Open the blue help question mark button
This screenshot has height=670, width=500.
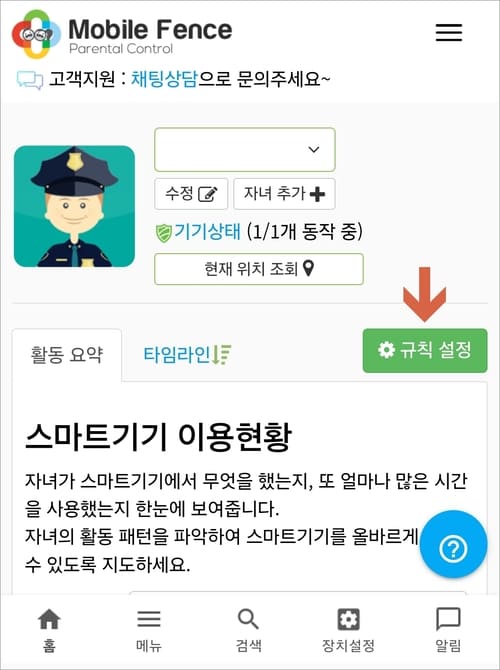pos(453,544)
